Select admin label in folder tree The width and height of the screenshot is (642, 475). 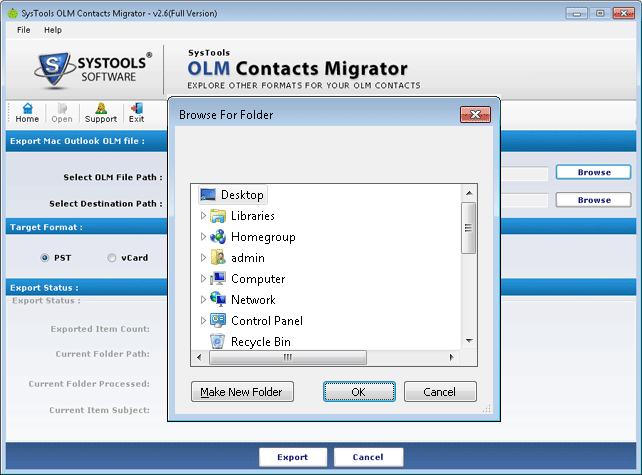(248, 258)
